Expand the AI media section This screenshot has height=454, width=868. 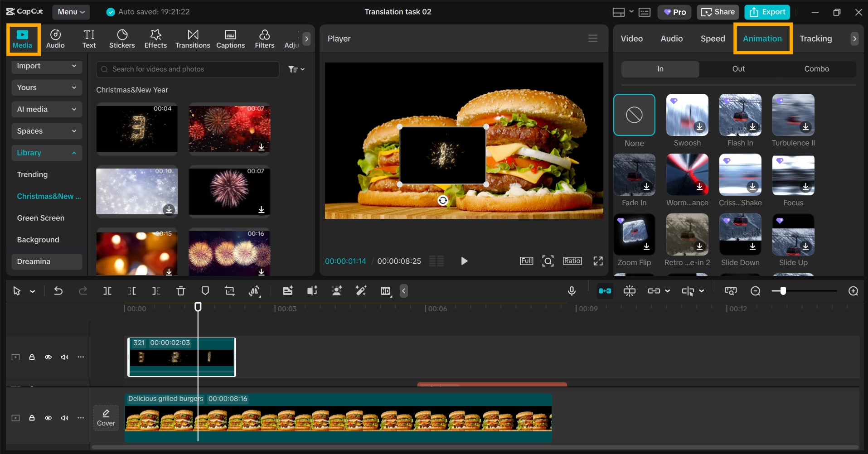pos(47,109)
